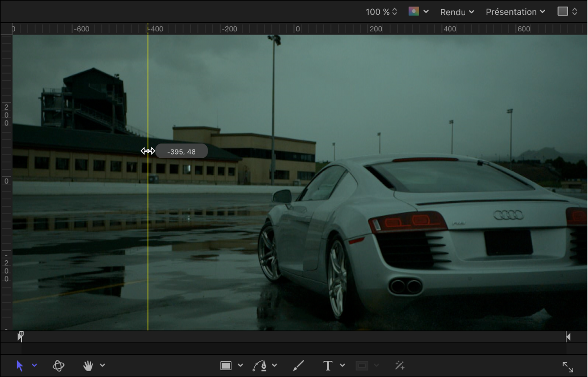Open the Présentation menu
Image resolution: width=588 pixels, height=377 pixels.
(515, 12)
